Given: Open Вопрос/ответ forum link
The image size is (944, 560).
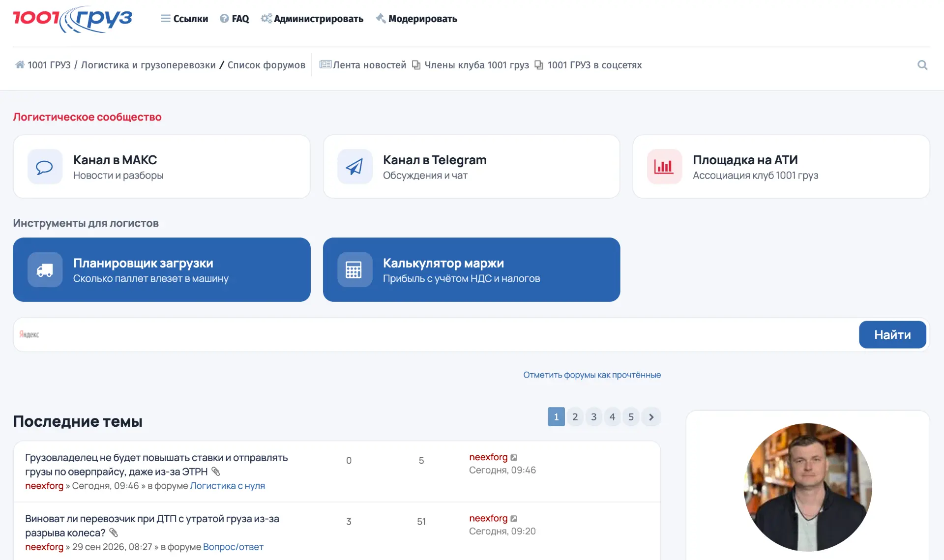Looking at the screenshot, I should pyautogui.click(x=233, y=547).
